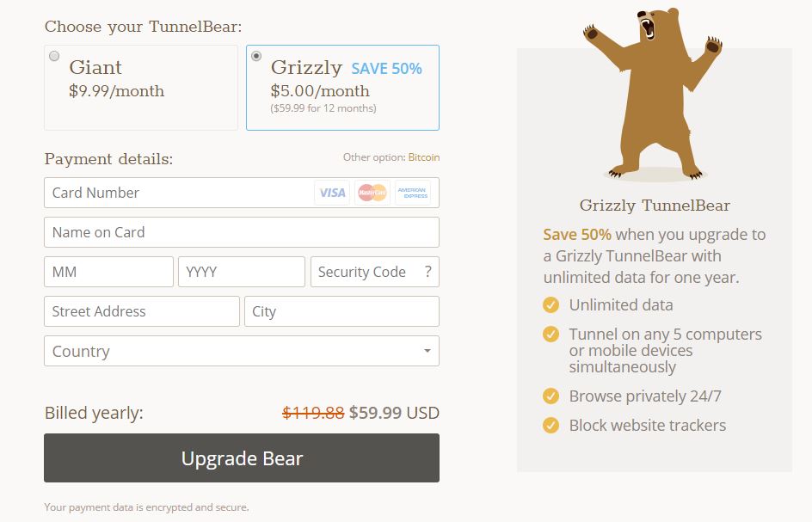Viewport: 812px width, 522px height.
Task: Click the roaring grizzly bear illustration
Action: coord(653,95)
